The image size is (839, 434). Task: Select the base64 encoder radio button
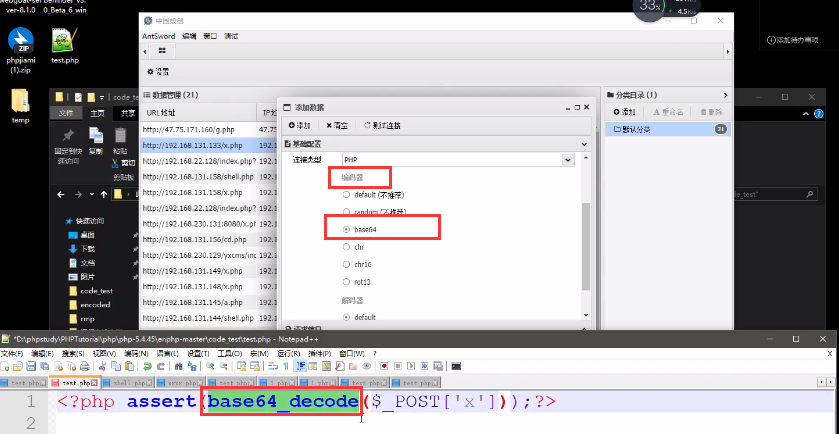click(347, 229)
